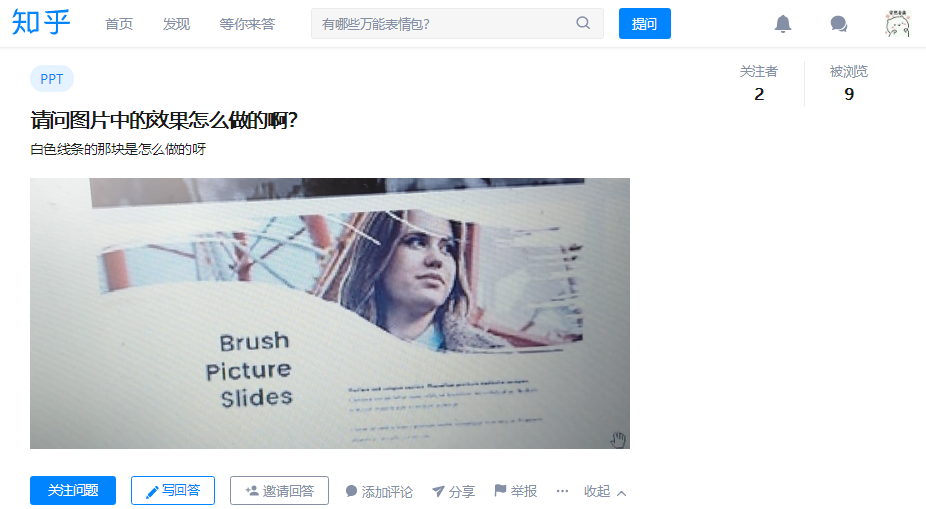The height and width of the screenshot is (509, 926).
Task: Open 等你来答 tab
Action: 247,24
